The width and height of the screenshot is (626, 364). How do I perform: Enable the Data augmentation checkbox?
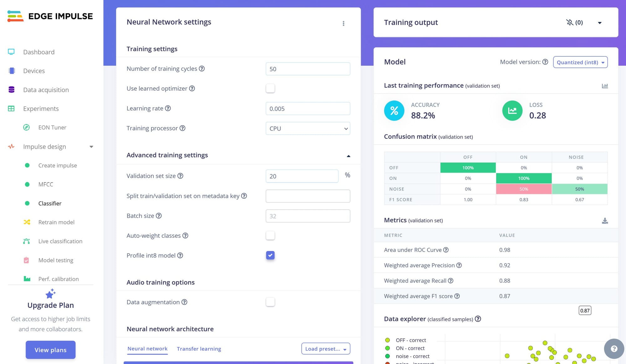pyautogui.click(x=270, y=302)
